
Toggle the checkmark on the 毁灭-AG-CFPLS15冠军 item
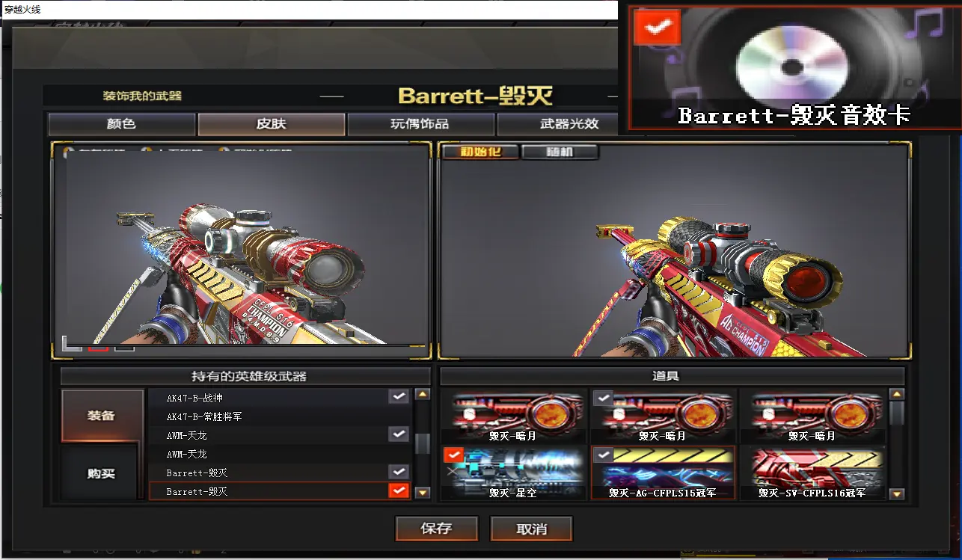[603, 455]
